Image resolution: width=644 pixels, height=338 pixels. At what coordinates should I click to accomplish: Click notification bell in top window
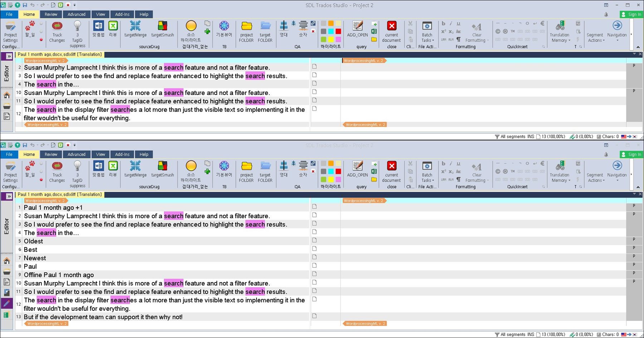point(606,14)
